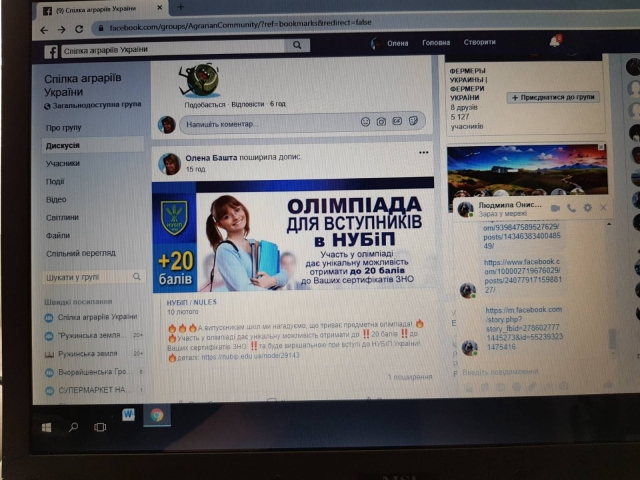This screenshot has width=640, height=480.
Task: Click the 1 поширення share count
Action: point(410,377)
